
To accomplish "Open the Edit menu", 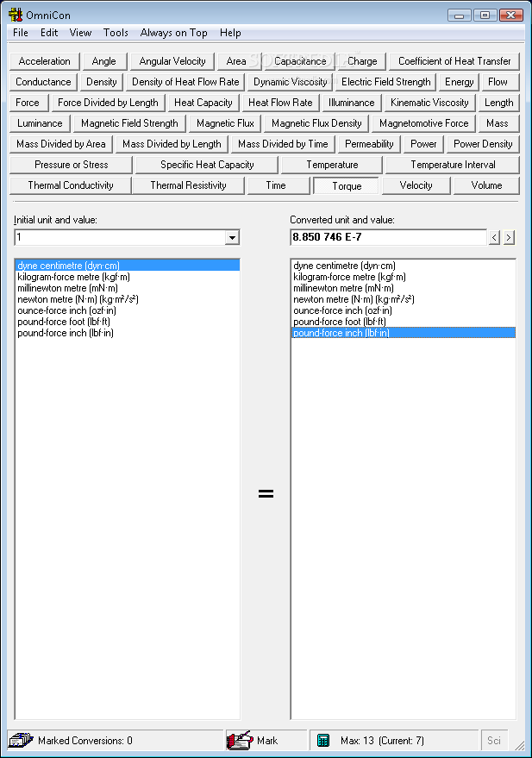I will (x=49, y=33).
